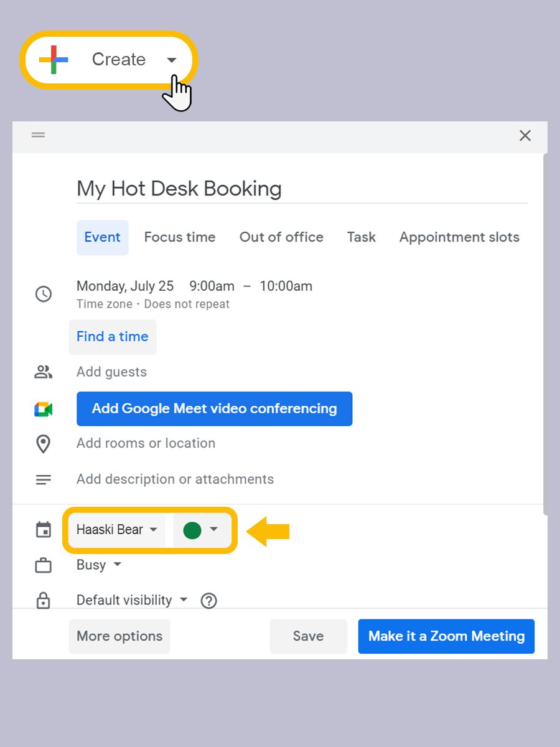Open the Haaski Bear calendar dropdown
The image size is (560, 747).
coord(117,530)
